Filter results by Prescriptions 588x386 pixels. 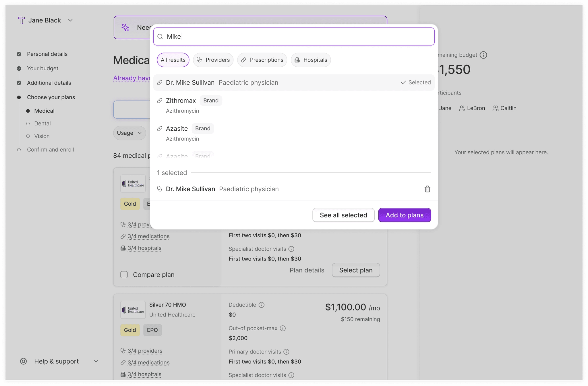(x=262, y=60)
